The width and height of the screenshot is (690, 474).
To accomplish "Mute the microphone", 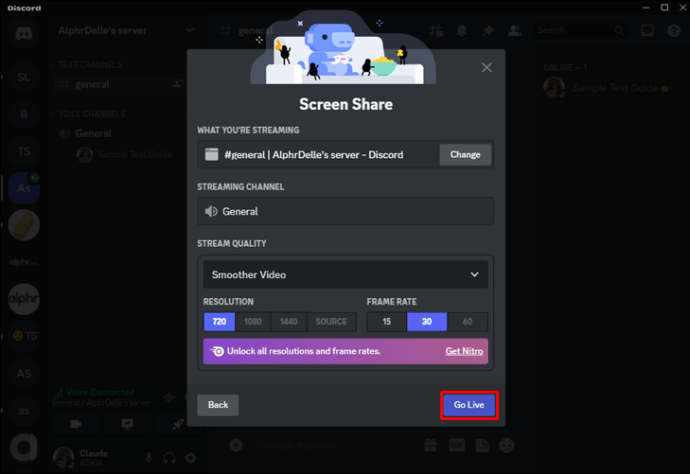I will tap(149, 458).
